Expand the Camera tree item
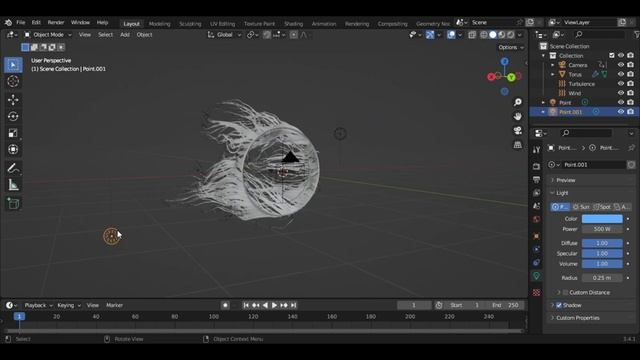 553,65
